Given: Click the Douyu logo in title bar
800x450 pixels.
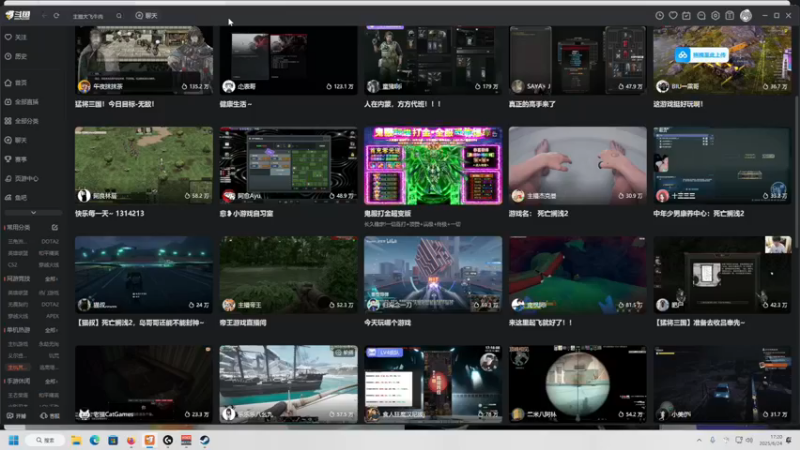Looking at the screenshot, I should coord(18,16).
